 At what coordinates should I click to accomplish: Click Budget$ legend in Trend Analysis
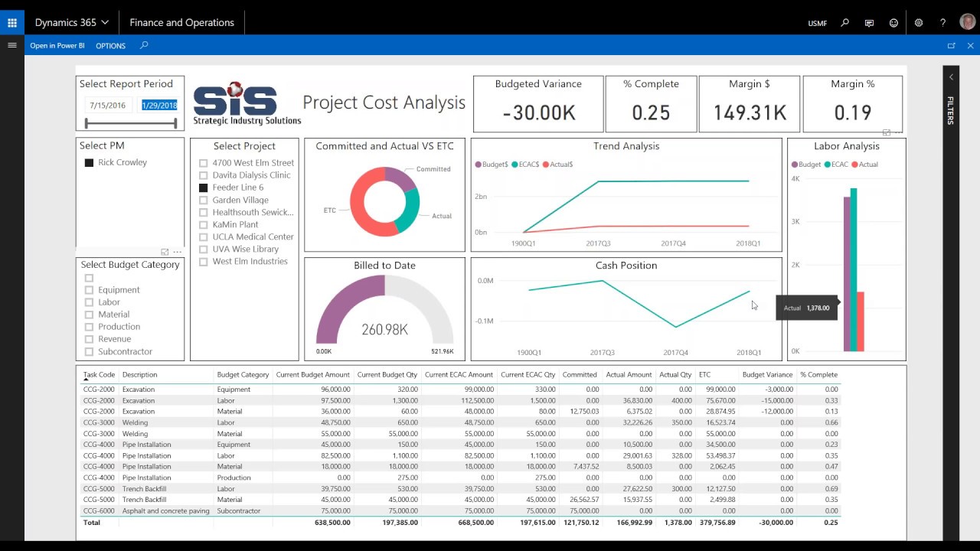coord(492,165)
